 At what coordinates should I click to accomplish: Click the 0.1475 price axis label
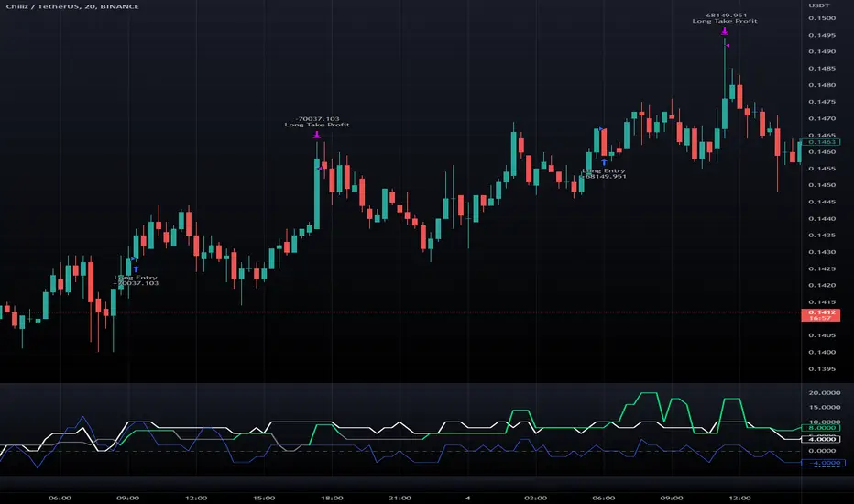[x=822, y=102]
